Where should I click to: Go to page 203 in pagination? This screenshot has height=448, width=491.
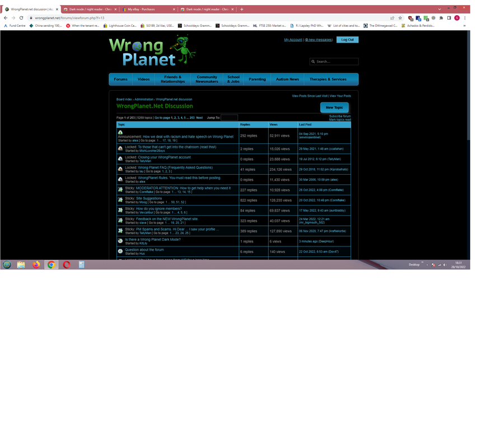[x=192, y=118]
